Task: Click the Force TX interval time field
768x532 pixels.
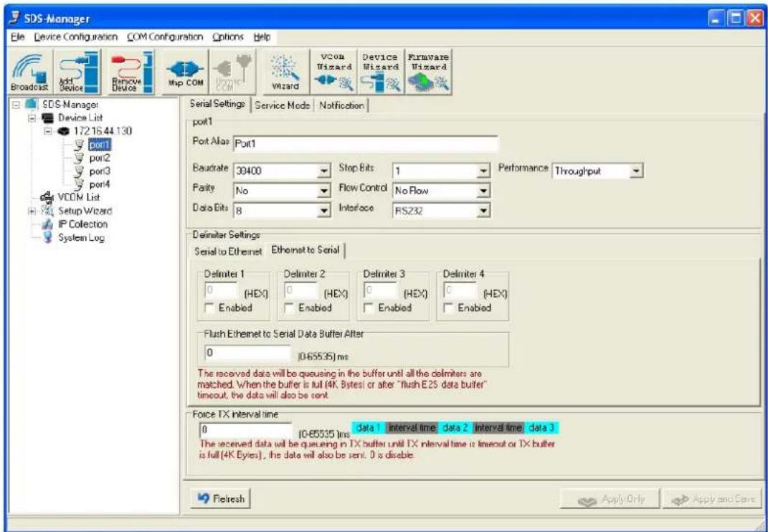Action: tap(246, 431)
